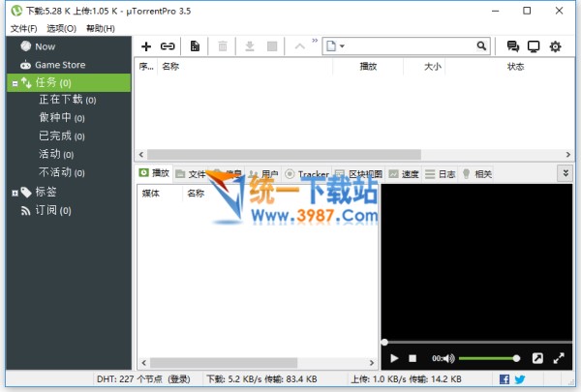Click the Remove torrent trash icon
This screenshot has width=581, height=392.
tap(223, 46)
